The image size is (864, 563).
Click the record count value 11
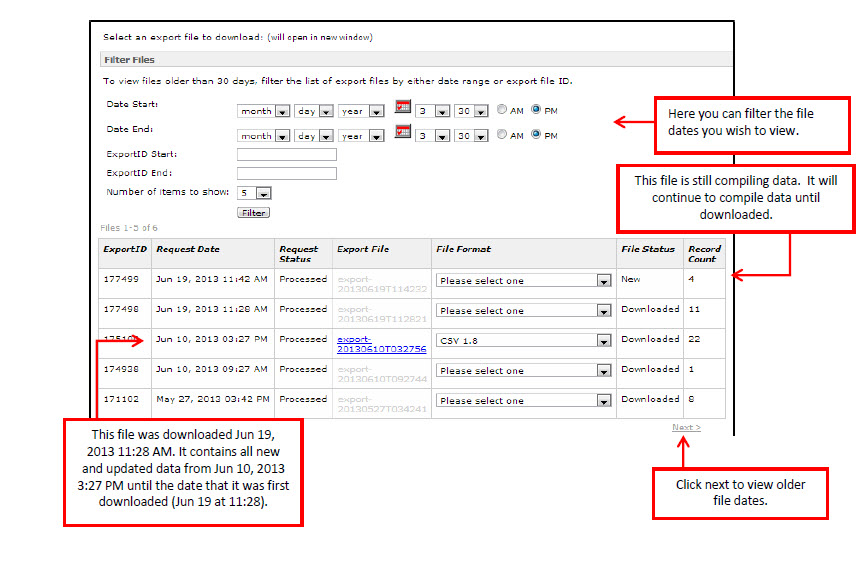click(x=694, y=309)
